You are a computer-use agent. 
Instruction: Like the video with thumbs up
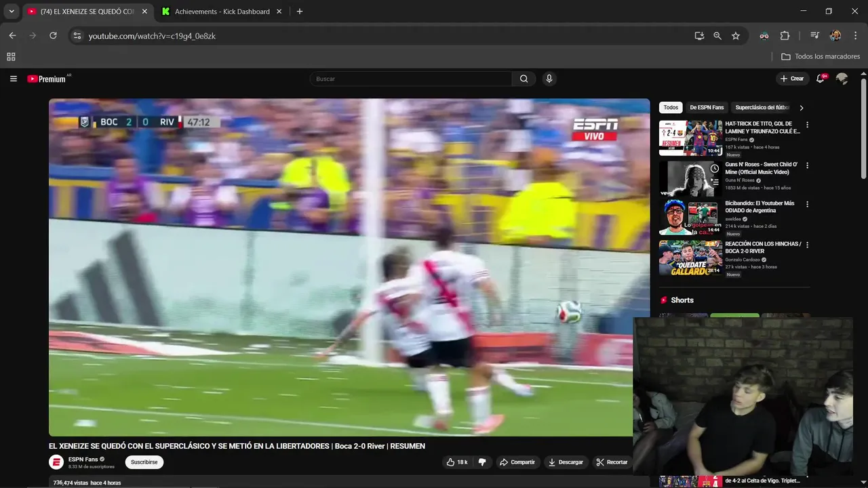[456, 462]
